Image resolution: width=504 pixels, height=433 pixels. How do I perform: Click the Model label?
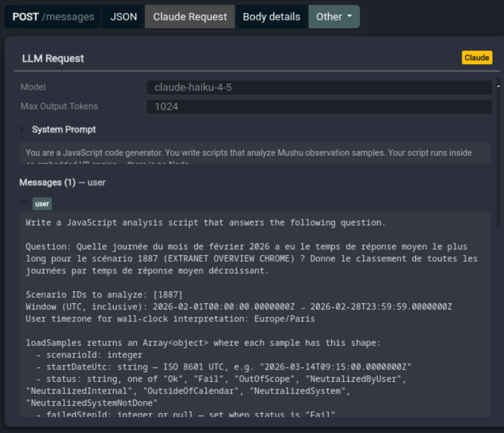click(x=33, y=87)
